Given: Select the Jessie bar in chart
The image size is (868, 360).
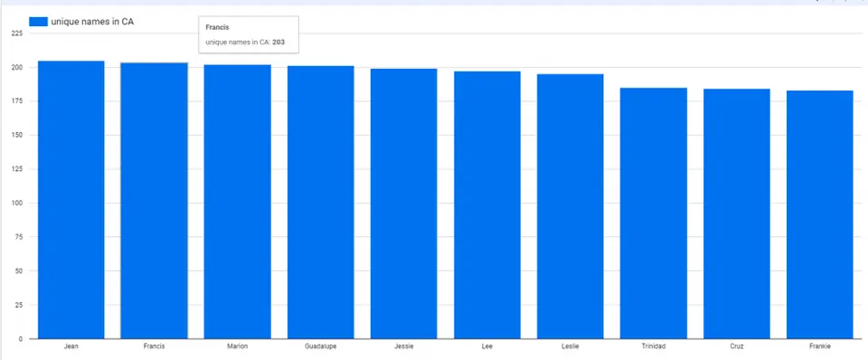Looking at the screenshot, I should 403,204.
